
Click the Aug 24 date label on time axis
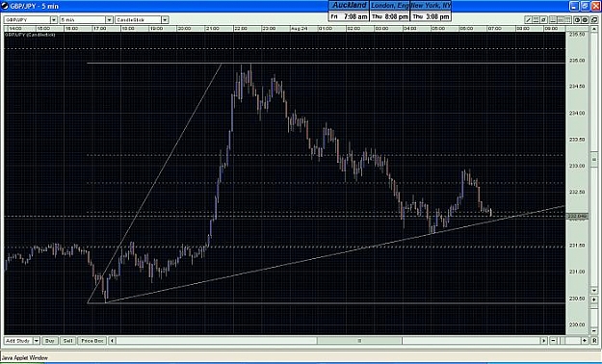pos(299,29)
